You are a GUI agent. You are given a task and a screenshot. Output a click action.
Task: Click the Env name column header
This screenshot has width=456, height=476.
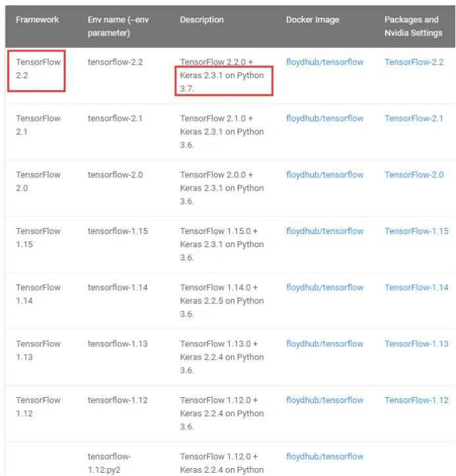pos(118,26)
